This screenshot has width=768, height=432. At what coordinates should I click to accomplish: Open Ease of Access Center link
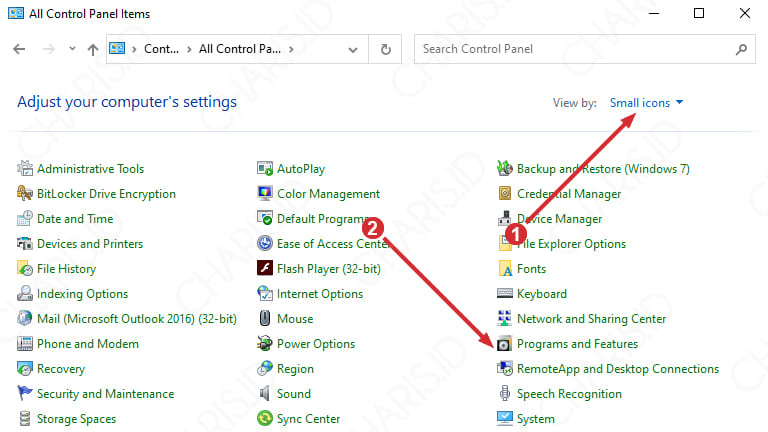(x=333, y=244)
